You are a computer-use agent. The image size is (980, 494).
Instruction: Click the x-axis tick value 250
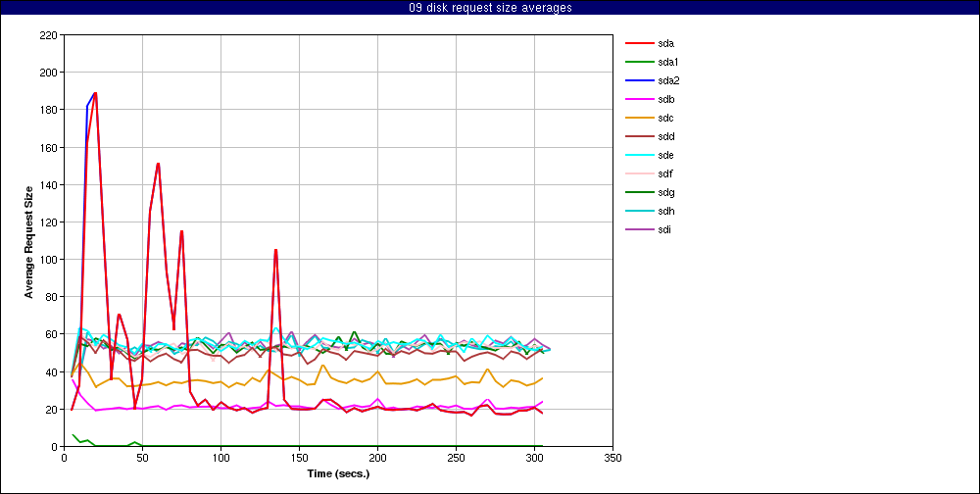(457, 457)
